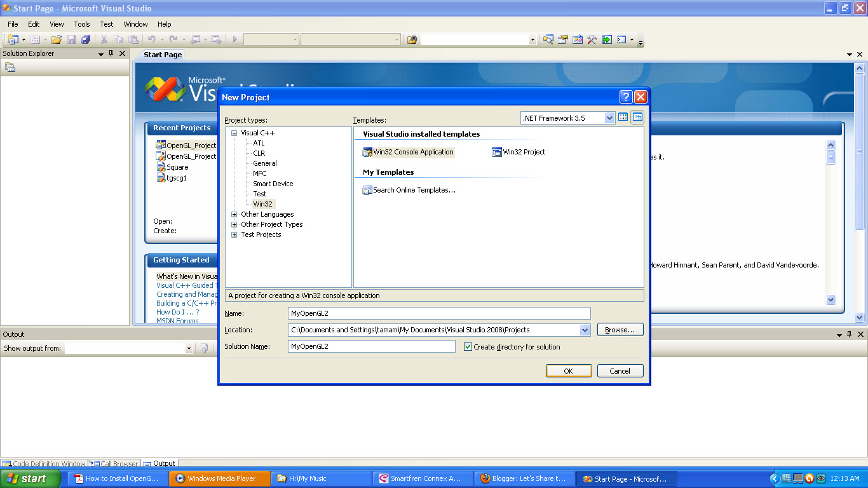Click OK in the New Project dialog
Screen dimensions: 868x488
tap(569, 371)
